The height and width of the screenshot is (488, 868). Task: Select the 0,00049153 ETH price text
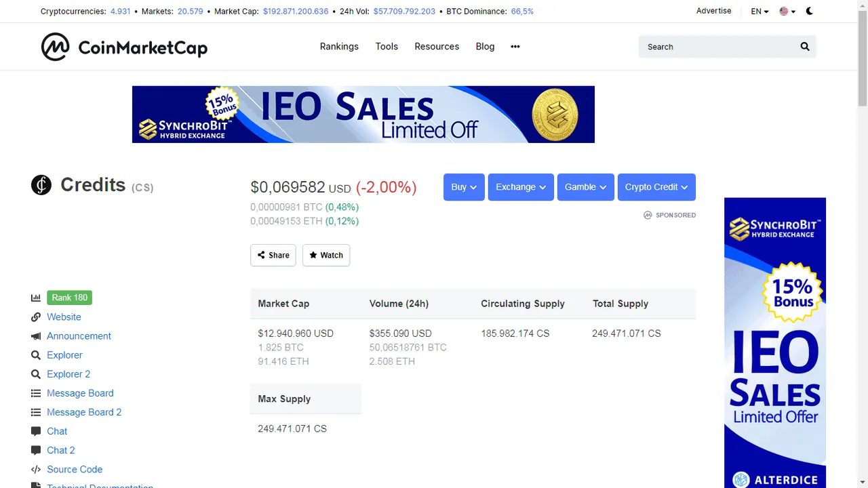286,221
